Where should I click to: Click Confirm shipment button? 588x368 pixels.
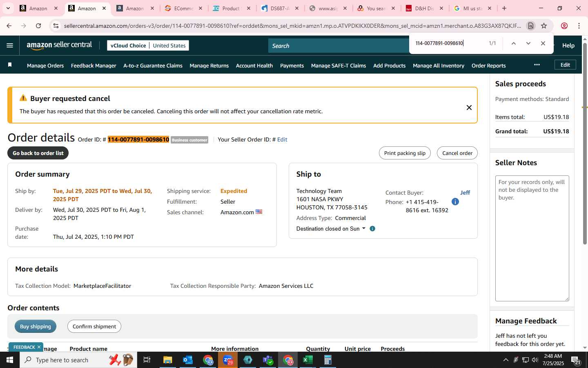94,326
